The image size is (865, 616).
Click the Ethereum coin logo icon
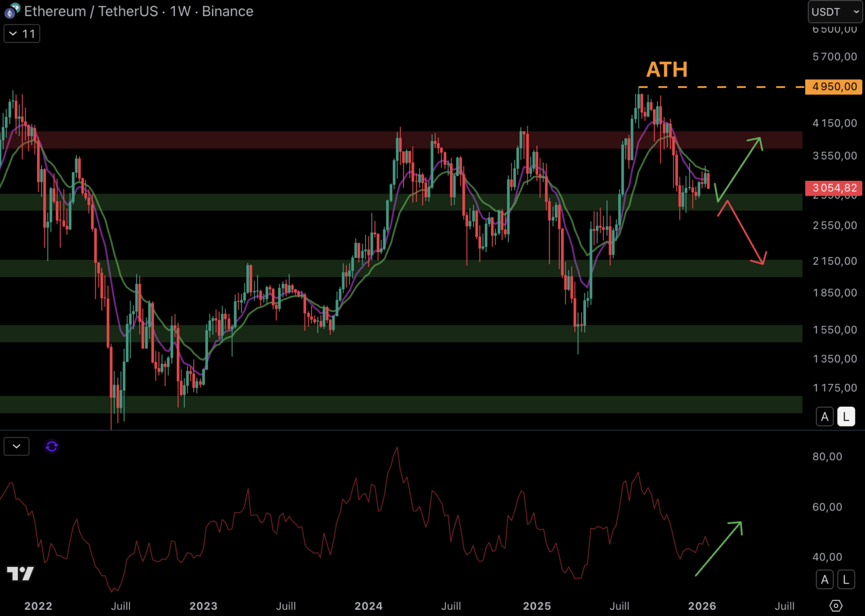click(x=11, y=11)
